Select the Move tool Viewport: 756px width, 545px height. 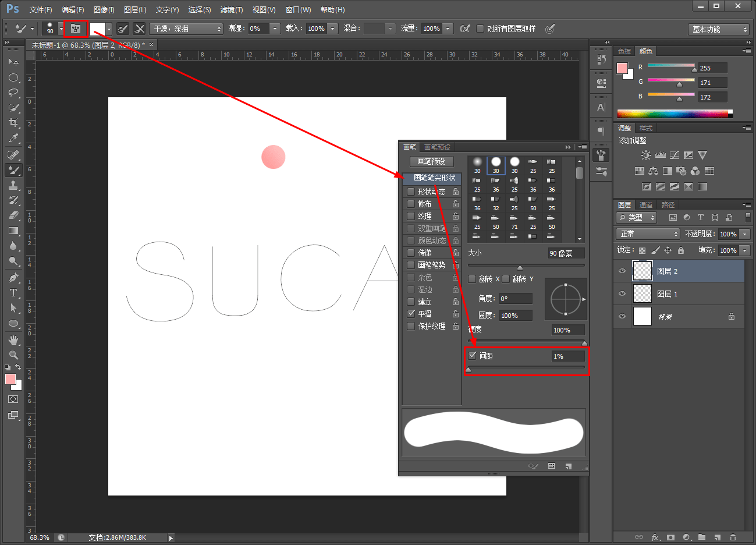pos(13,62)
